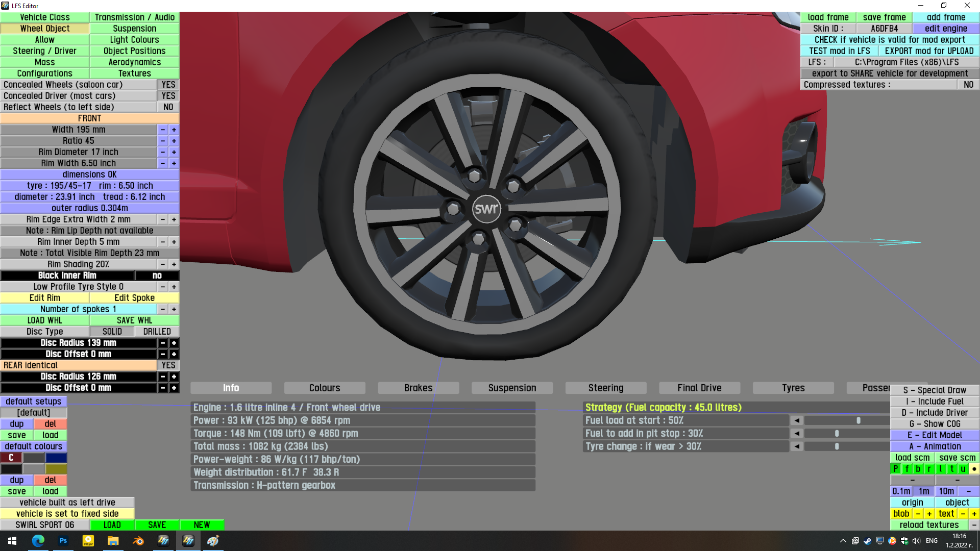This screenshot has width=980, height=551.
Task: Open the Suspension section in left menu
Action: 134,29
